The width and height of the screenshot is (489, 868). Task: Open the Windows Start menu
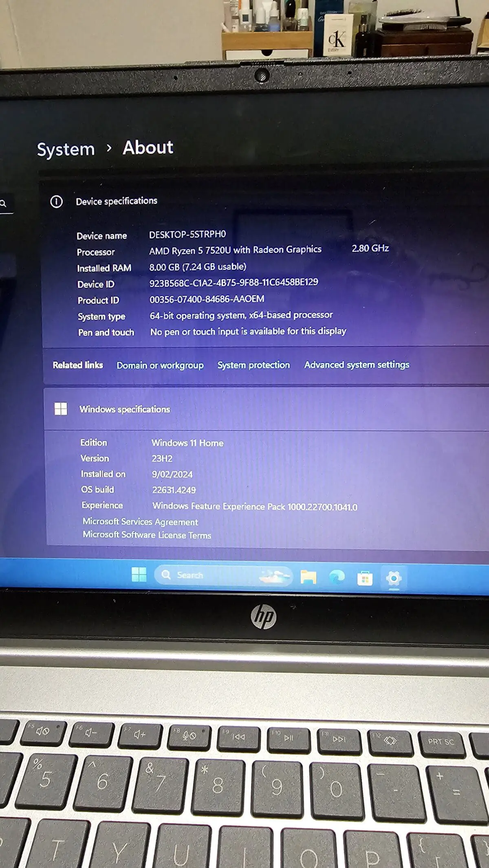coord(139,575)
